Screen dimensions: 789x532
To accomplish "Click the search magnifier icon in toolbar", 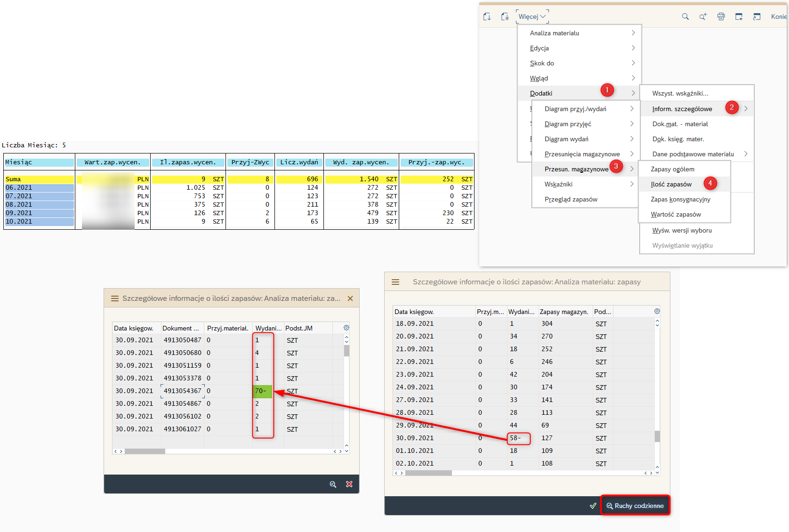I will tap(685, 16).
